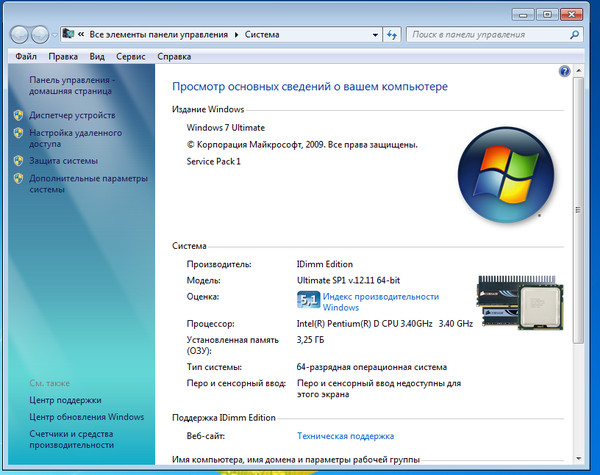Click the double chevron in the address bar
The width and height of the screenshot is (600, 475).
click(81, 34)
